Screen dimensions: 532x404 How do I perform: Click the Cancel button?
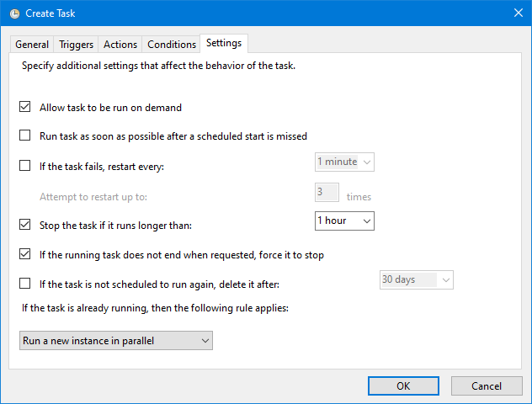click(487, 385)
